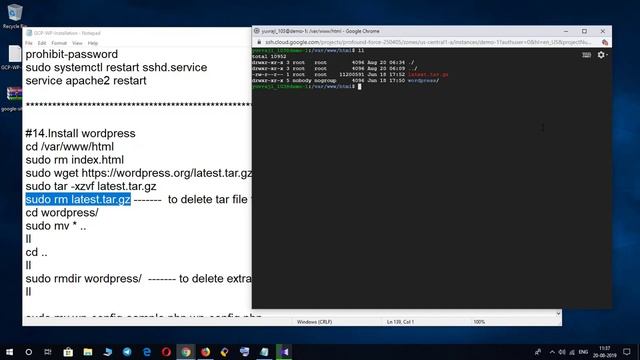Open Firefox from the taskbar
This screenshot has height=360, width=640.
point(205,352)
